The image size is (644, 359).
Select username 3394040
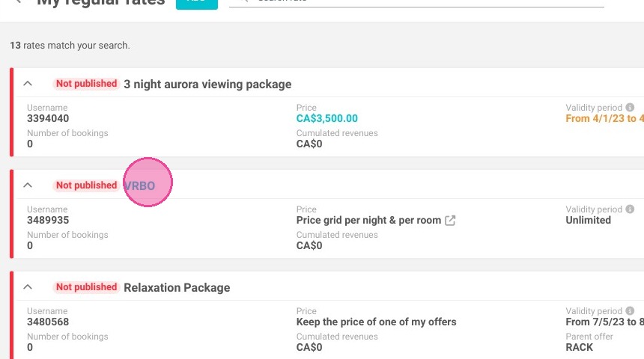click(x=48, y=119)
